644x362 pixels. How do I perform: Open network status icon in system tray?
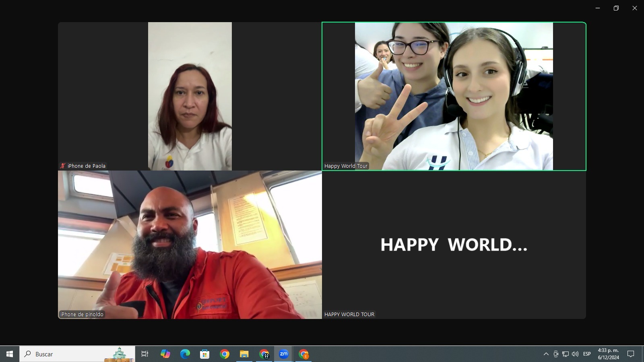tap(566, 354)
